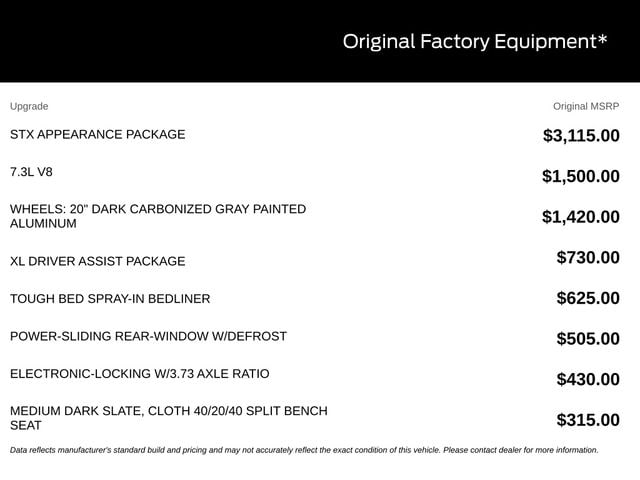The width and height of the screenshot is (640, 480).
Task: Select the Upgrade column header
Action: point(29,106)
